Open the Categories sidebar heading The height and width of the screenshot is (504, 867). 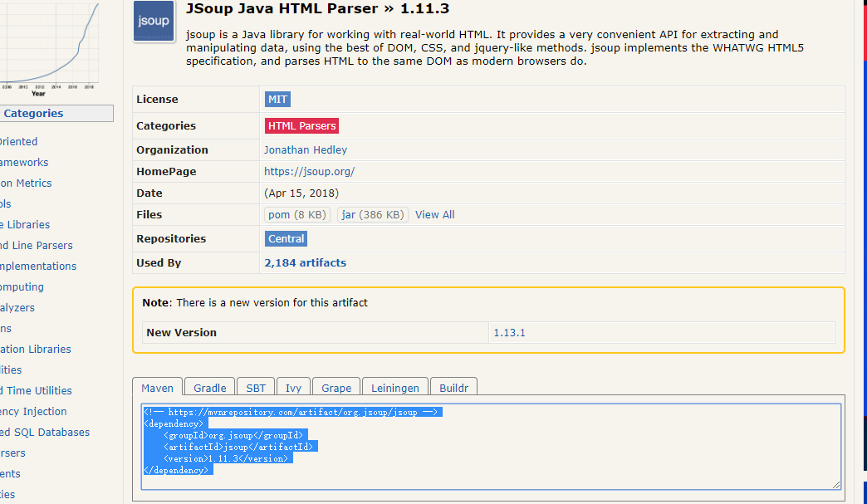[x=33, y=113]
